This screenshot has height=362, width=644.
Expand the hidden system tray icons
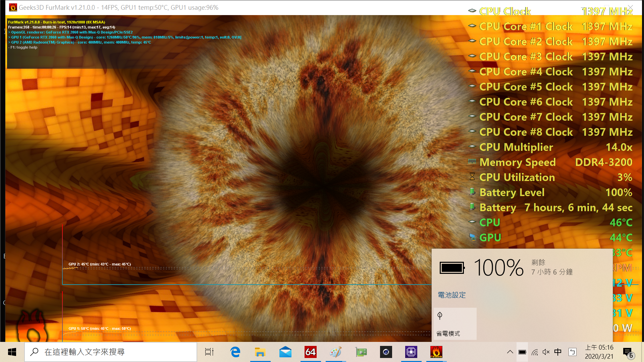510,352
